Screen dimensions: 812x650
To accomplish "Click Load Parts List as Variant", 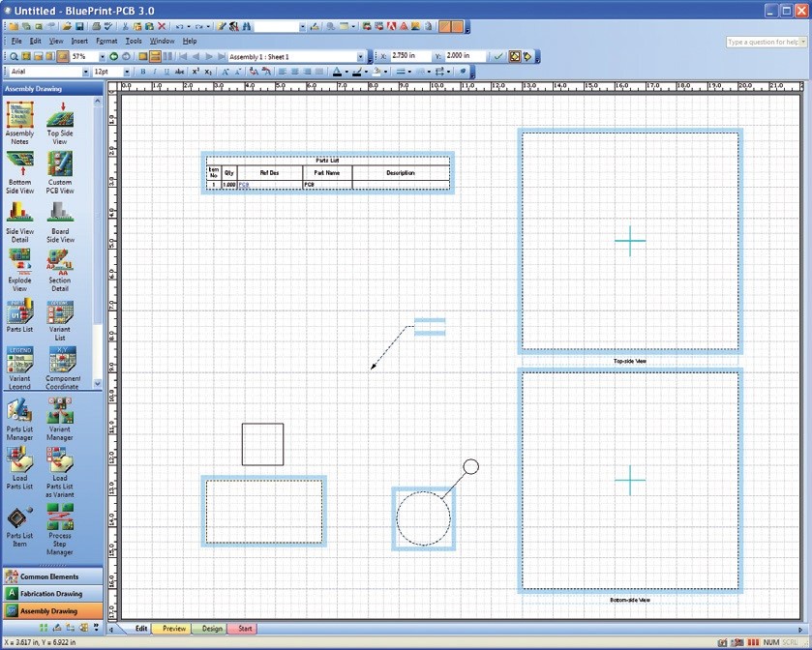I will (x=60, y=472).
